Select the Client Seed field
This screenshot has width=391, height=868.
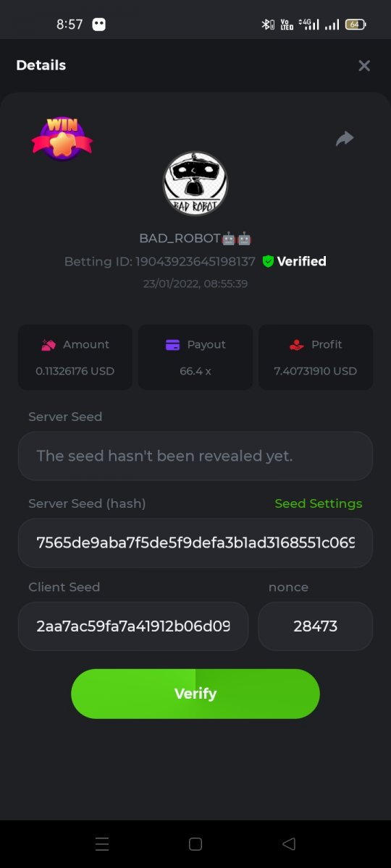[133, 626]
